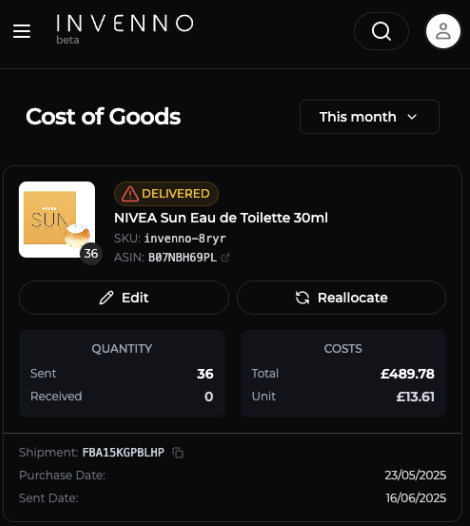
Task: Expand the This month period dropdown
Action: pyautogui.click(x=369, y=117)
